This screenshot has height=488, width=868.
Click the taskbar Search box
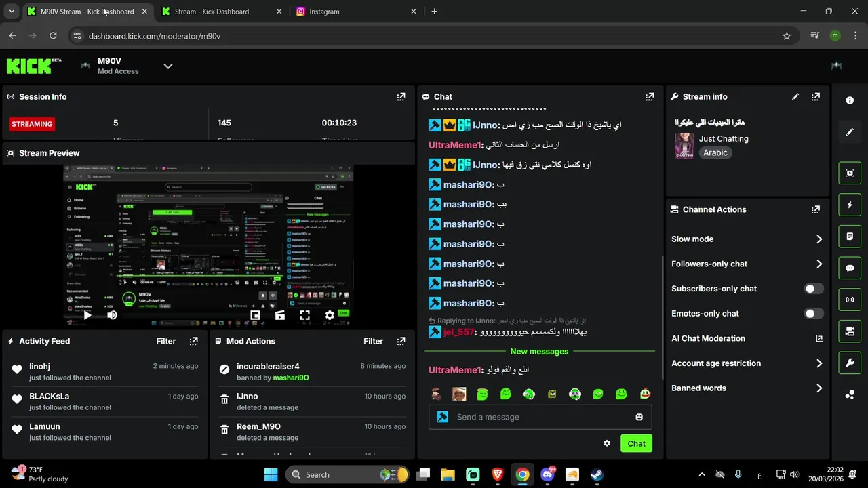click(349, 474)
